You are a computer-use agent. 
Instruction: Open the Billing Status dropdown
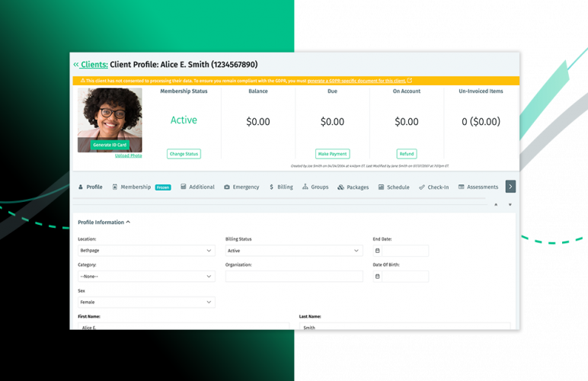[294, 251]
